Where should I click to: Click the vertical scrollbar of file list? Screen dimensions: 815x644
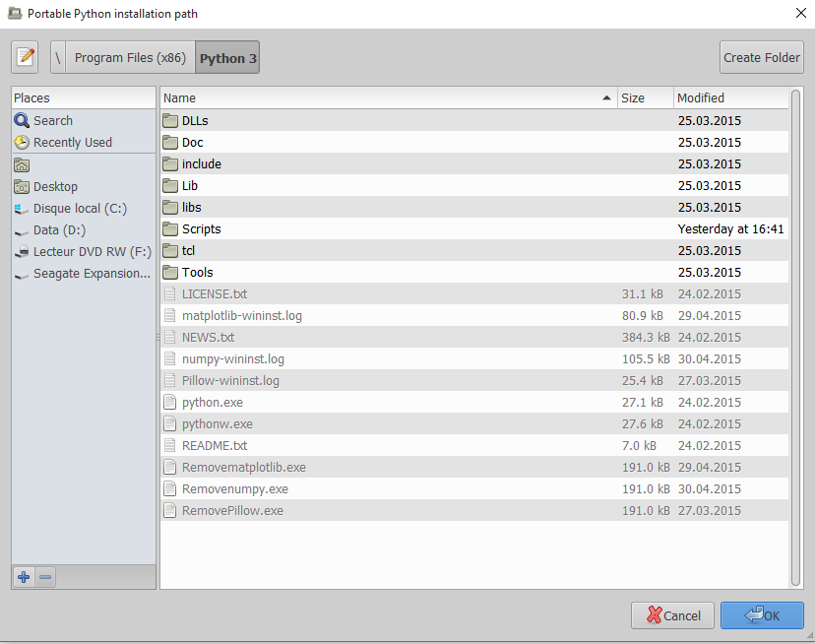(x=795, y=338)
